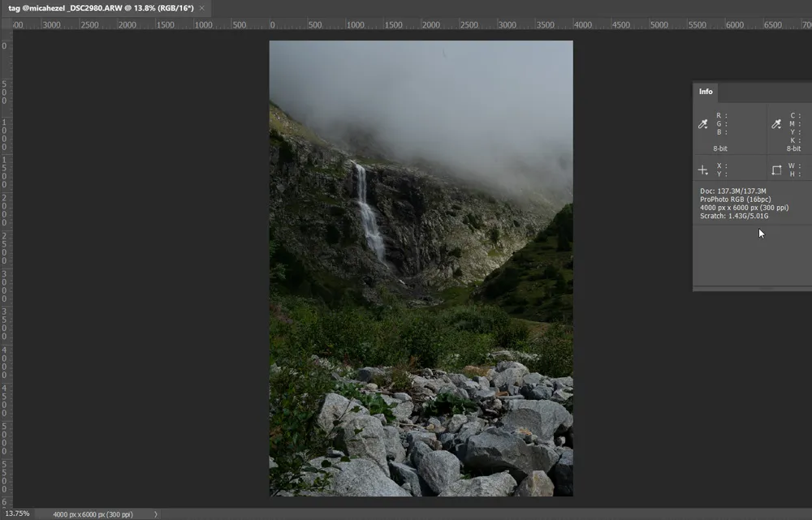Click the ruler origin box at the rulers' corner
Image resolution: width=812 pixels, height=520 pixels.
pyautogui.click(x=4, y=24)
